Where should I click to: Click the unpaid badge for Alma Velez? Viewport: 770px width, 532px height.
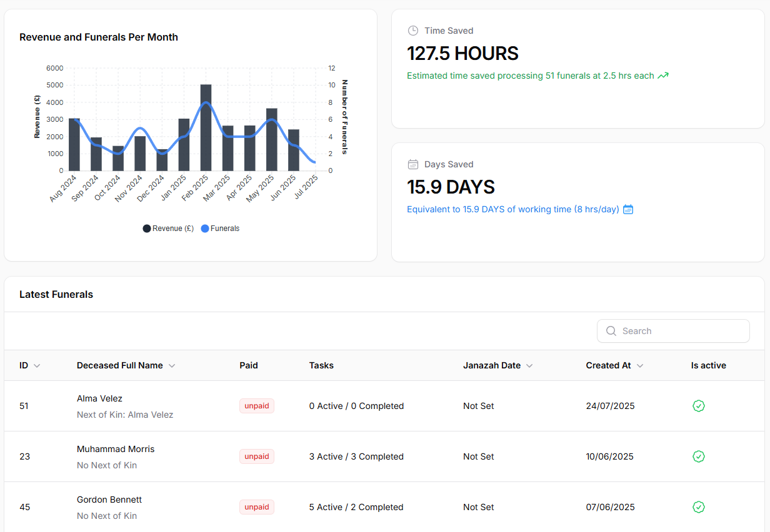(257, 406)
